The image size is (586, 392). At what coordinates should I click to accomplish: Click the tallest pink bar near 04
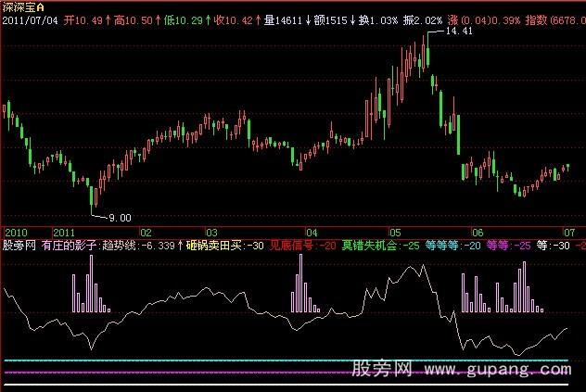(301, 284)
